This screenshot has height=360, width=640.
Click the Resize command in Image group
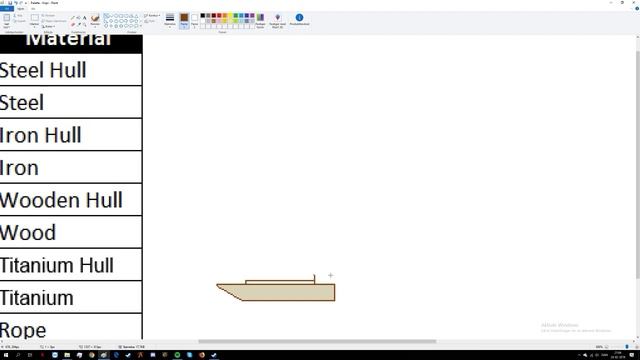53,21
